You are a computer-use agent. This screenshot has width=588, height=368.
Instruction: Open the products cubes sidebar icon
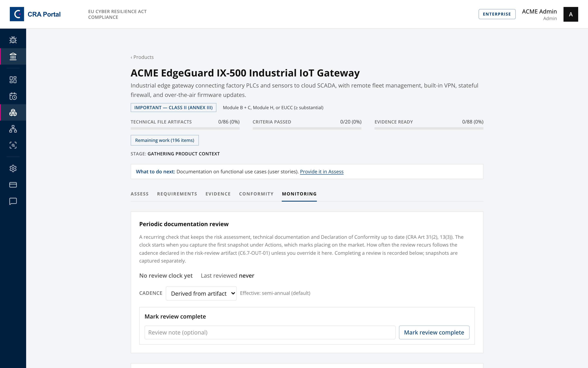[13, 112]
